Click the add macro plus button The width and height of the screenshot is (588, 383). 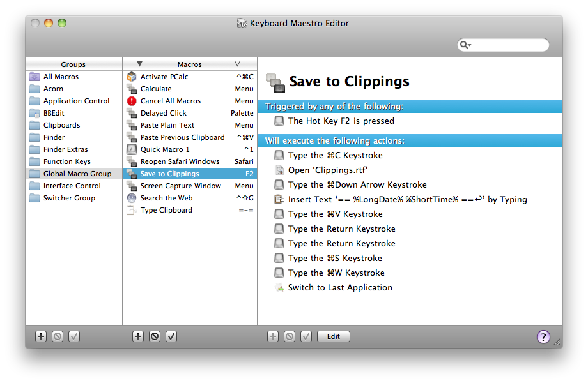[138, 336]
